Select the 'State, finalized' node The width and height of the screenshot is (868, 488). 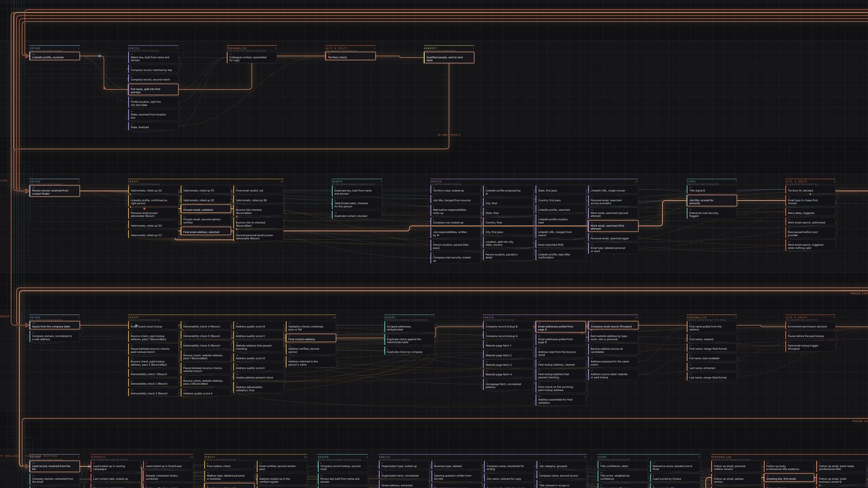154,126
